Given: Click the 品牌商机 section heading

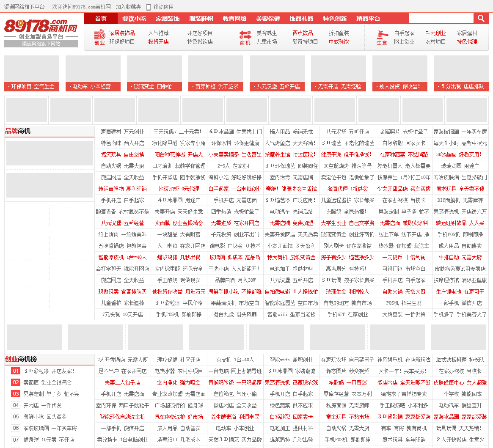Looking at the screenshot, I should pyautogui.click(x=18, y=131).
